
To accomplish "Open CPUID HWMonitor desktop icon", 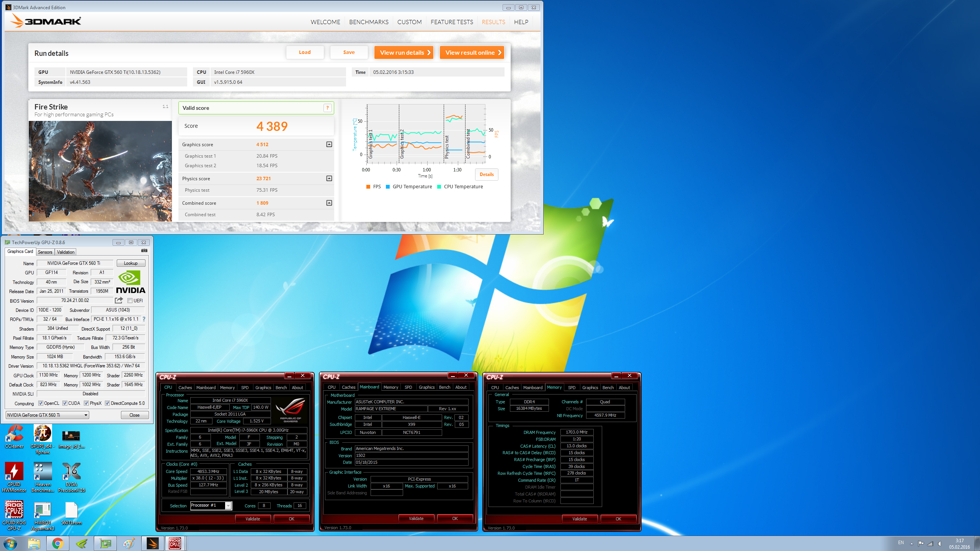I will [x=14, y=477].
